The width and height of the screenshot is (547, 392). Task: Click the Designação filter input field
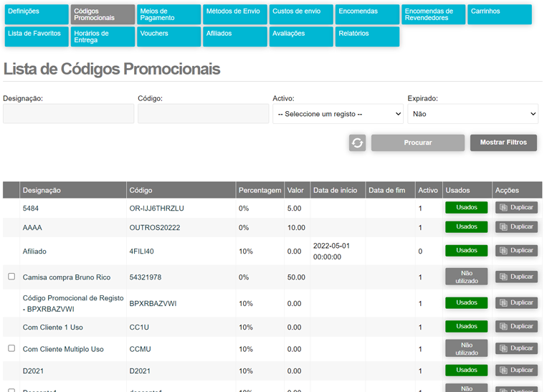pos(68,114)
